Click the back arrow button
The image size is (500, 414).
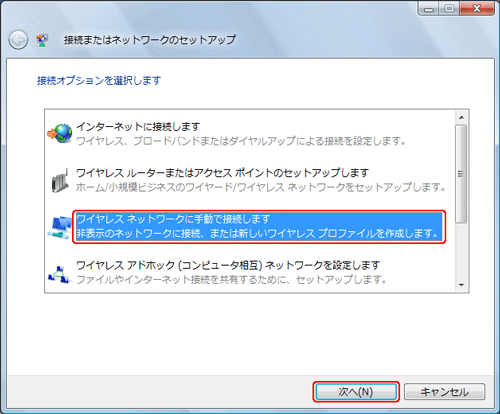tap(18, 40)
